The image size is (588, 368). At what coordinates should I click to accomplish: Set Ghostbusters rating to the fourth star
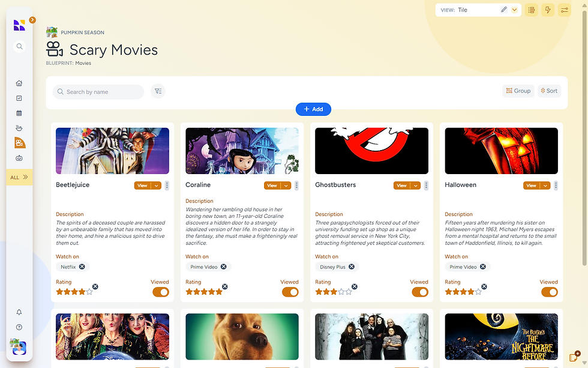pyautogui.click(x=341, y=292)
